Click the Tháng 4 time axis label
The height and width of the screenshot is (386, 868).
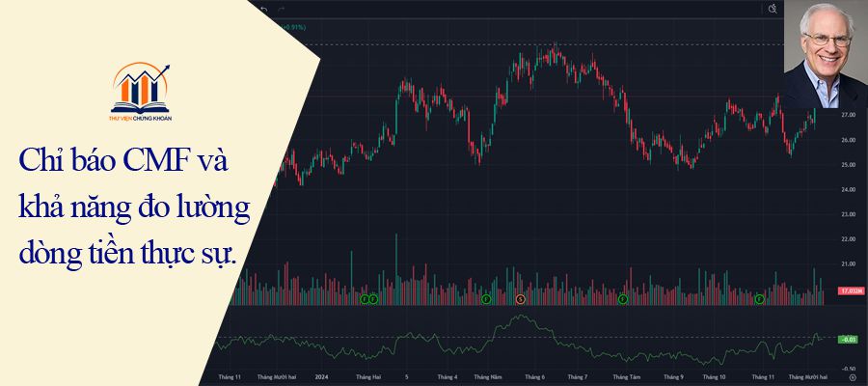pyautogui.click(x=448, y=377)
